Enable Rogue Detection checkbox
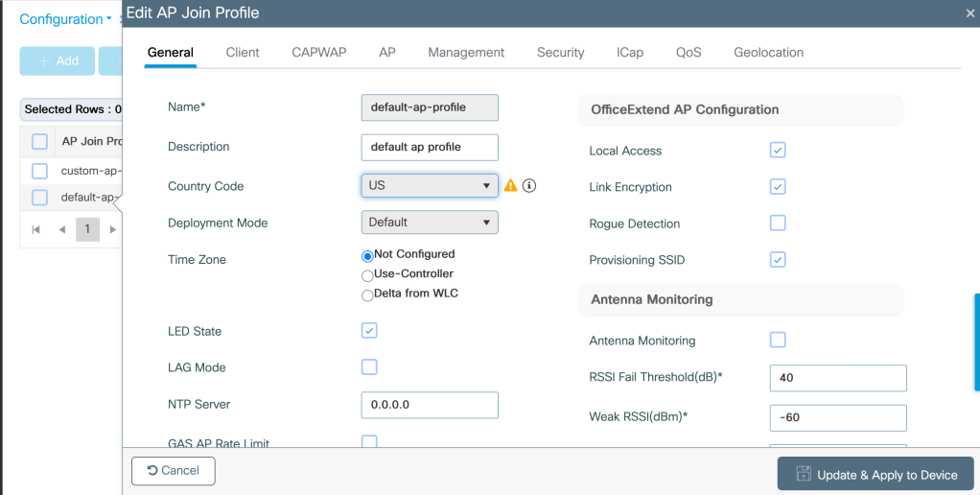The image size is (980, 495). [778, 224]
